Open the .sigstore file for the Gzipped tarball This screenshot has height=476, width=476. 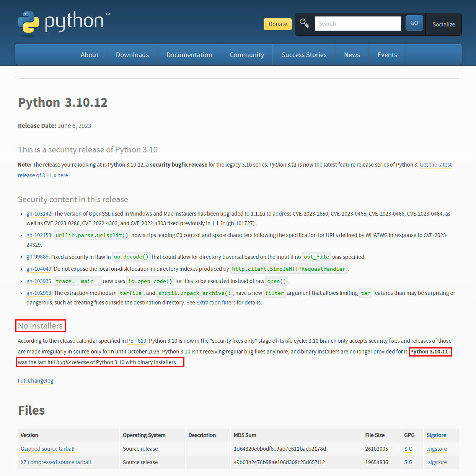point(436,448)
